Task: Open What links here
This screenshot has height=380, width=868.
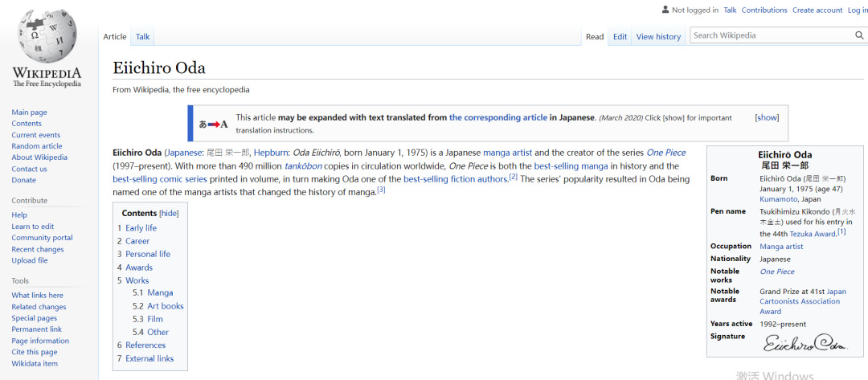Action: (x=38, y=295)
